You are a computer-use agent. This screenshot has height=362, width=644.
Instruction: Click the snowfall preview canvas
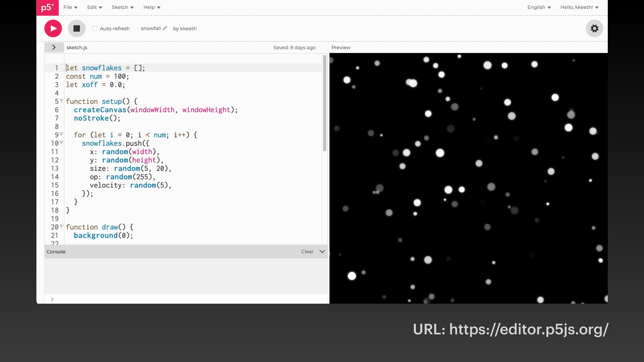(x=469, y=178)
